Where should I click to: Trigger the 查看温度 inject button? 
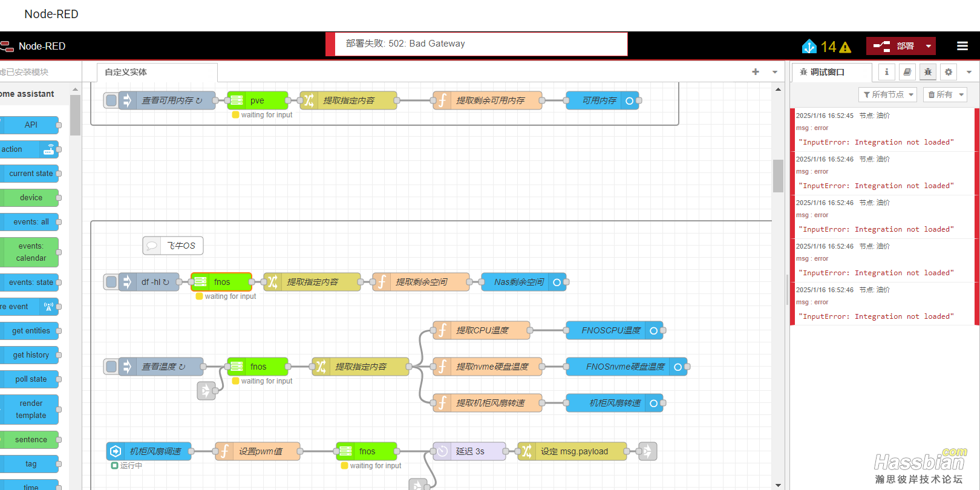coord(111,367)
